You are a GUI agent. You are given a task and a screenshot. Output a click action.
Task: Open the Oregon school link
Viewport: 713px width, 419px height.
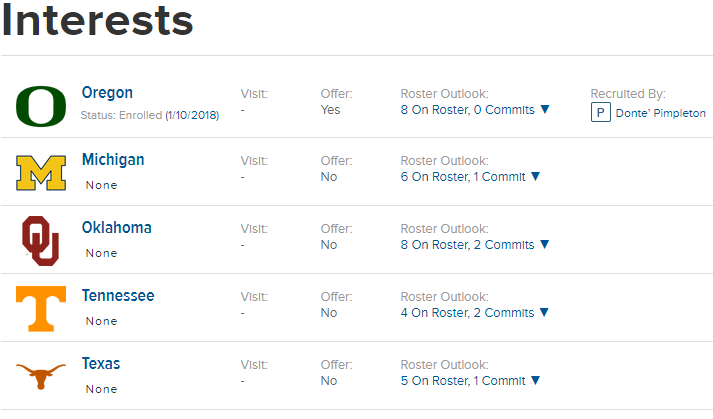[107, 93]
